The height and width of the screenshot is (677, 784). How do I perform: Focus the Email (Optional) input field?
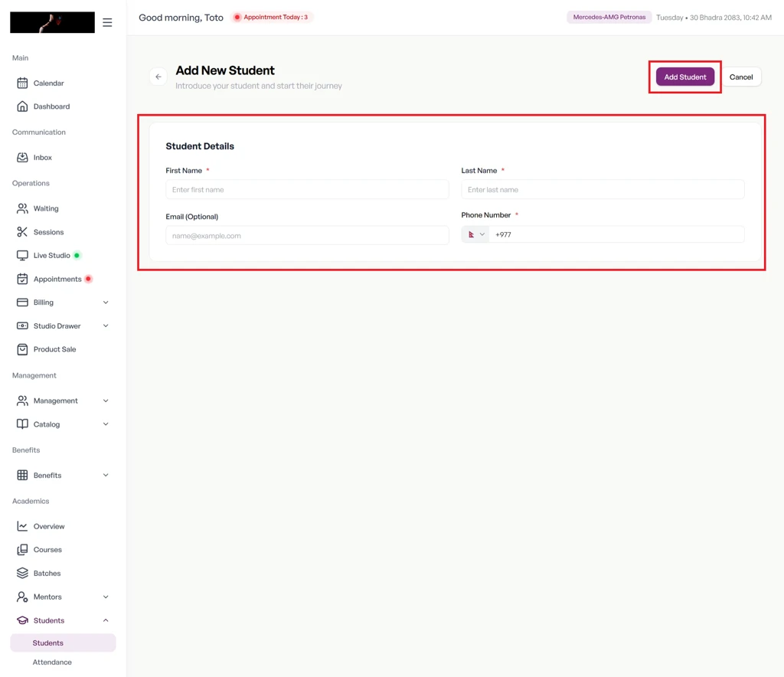pyautogui.click(x=307, y=236)
